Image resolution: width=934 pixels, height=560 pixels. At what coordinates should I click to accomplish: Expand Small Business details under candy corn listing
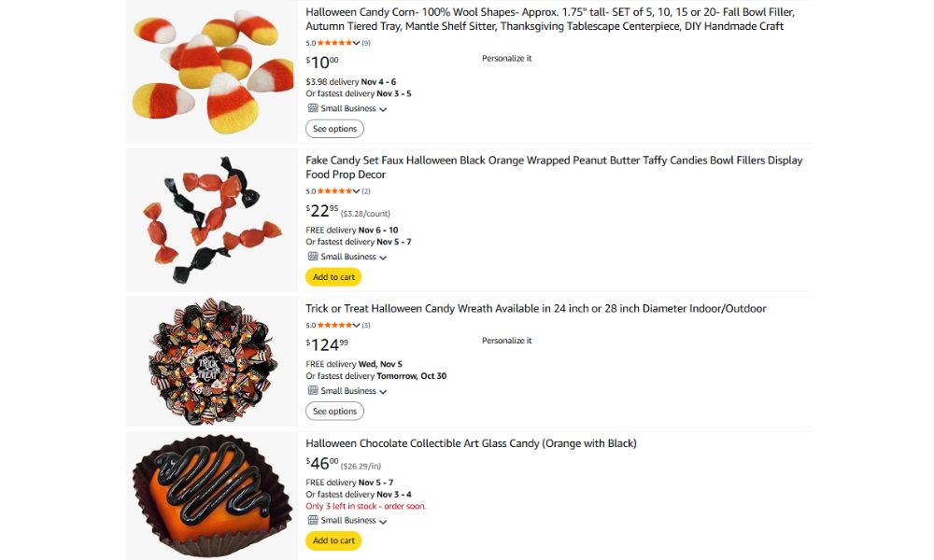[x=383, y=108]
